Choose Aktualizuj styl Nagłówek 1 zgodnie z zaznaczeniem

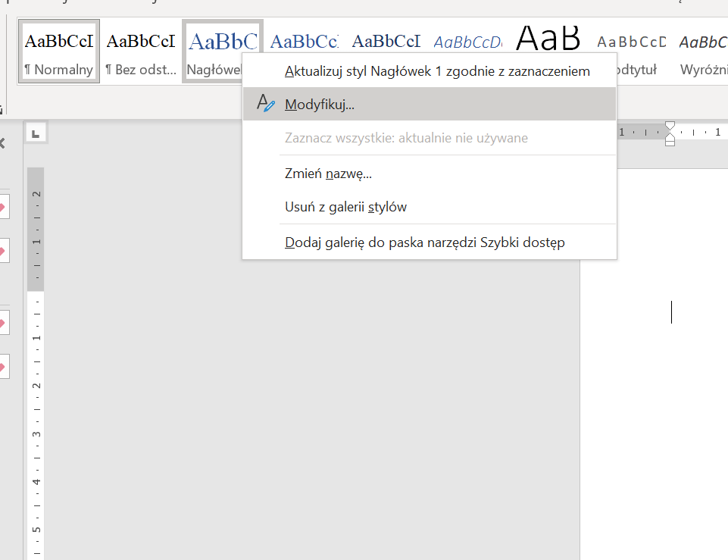tap(437, 71)
